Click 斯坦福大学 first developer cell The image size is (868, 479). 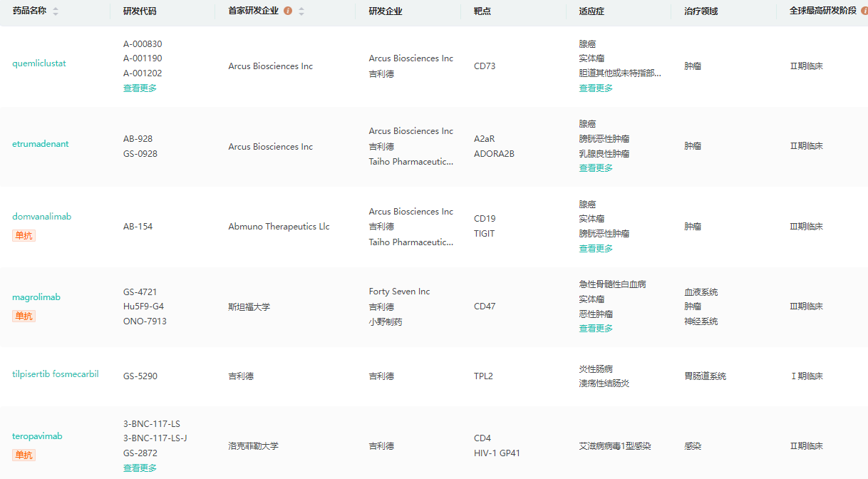pos(249,307)
